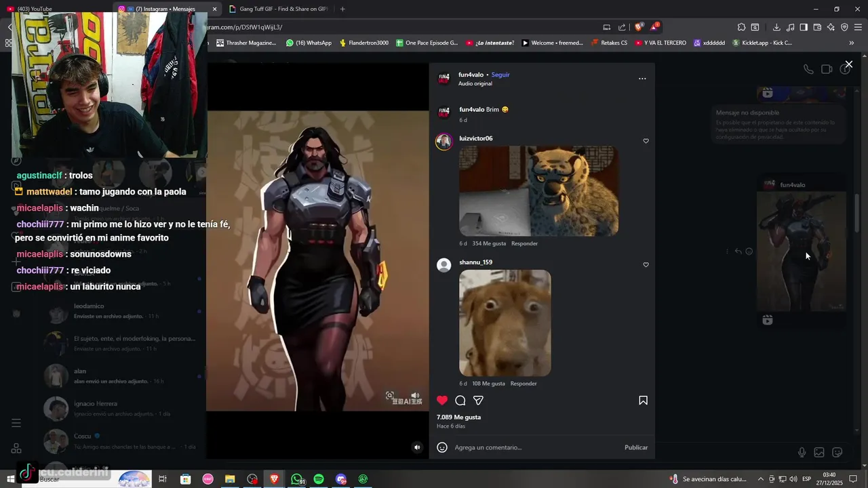Image resolution: width=868 pixels, height=488 pixels.
Task: Click the reply arrow beside the shared reel
Action: 738,251
